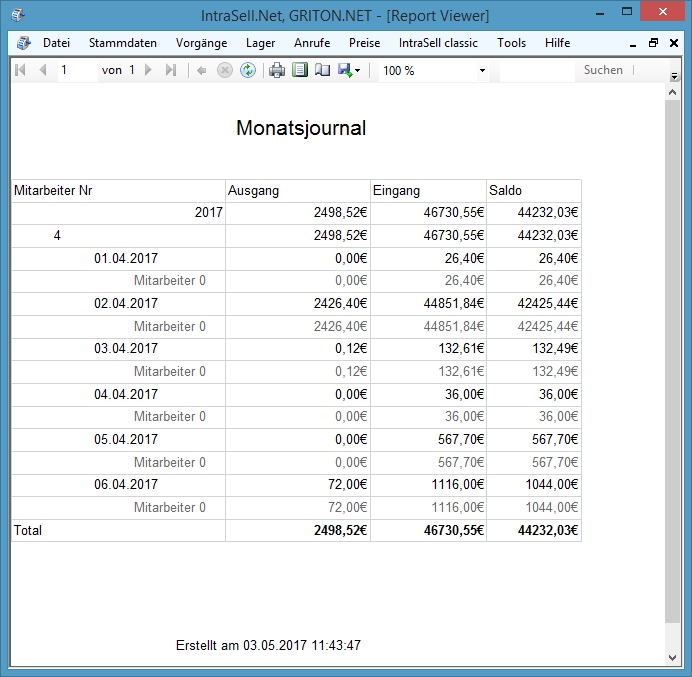Open the export format dropdown arrow
Image resolution: width=692 pixels, height=677 pixels.
(357, 71)
